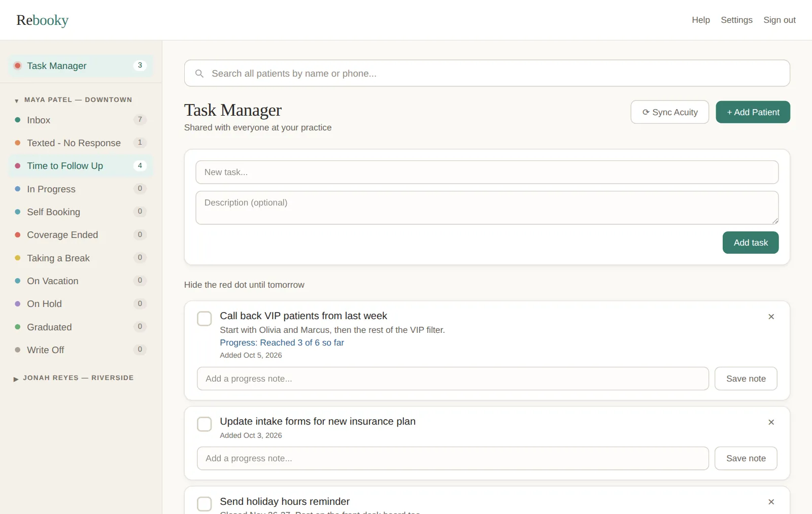
Task: Select the Self Booking list
Action: (80, 212)
